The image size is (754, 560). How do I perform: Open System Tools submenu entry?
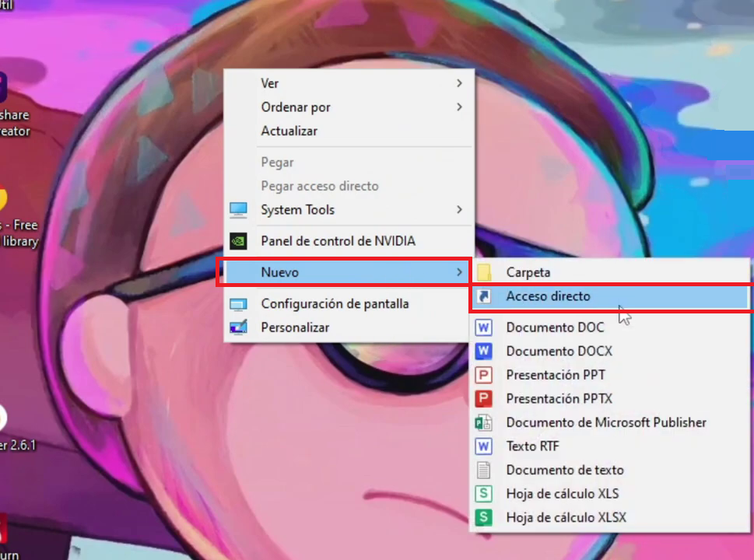click(x=349, y=209)
